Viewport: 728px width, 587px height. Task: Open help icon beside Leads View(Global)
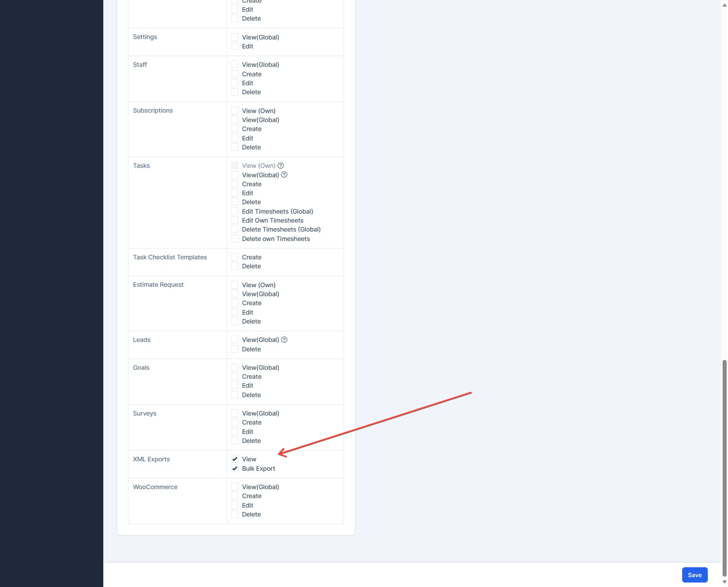click(x=284, y=340)
